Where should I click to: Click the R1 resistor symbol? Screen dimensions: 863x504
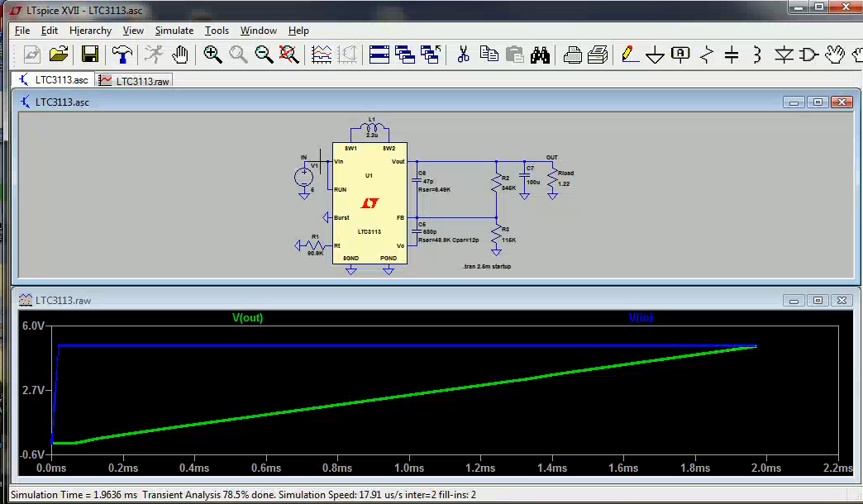[x=316, y=245]
